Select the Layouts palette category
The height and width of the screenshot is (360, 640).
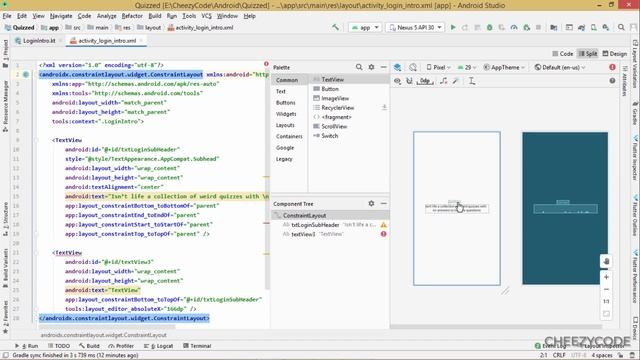285,125
